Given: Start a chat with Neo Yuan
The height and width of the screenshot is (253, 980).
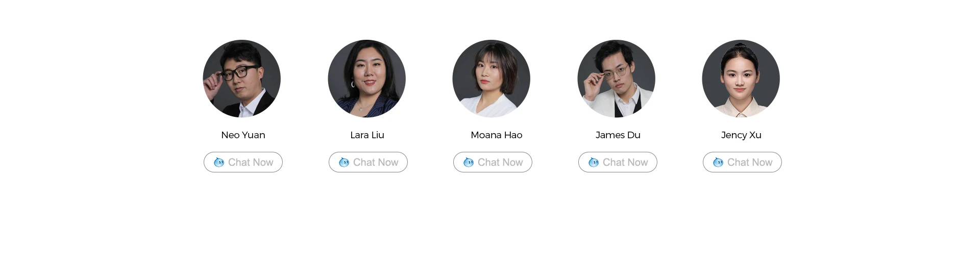Looking at the screenshot, I should point(243,162).
